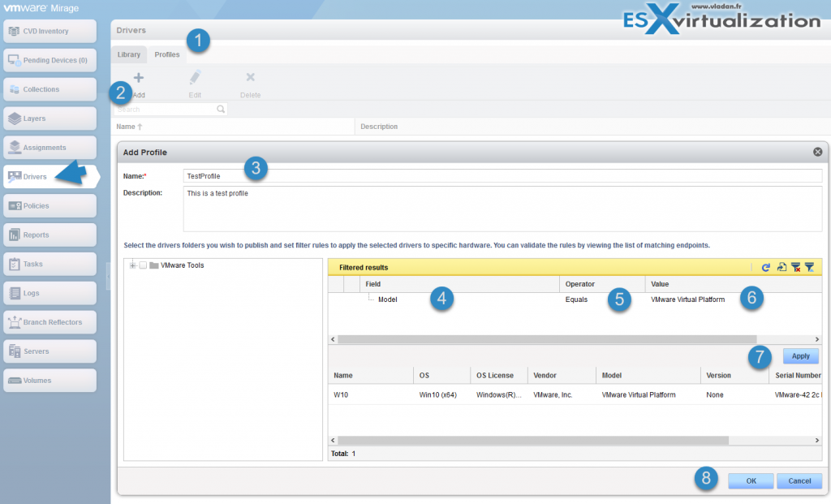
Task: Click the clear-filter icon with red X
Action: coord(797,266)
